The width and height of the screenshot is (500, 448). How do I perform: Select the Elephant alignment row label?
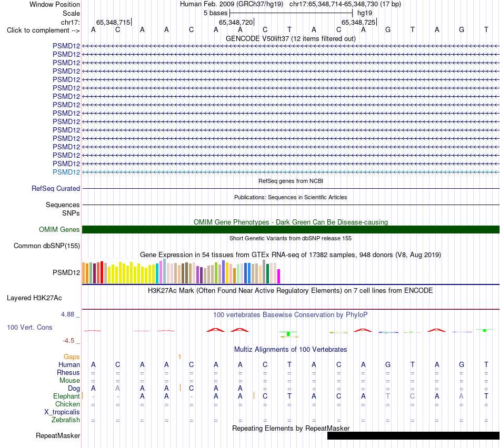[66, 396]
